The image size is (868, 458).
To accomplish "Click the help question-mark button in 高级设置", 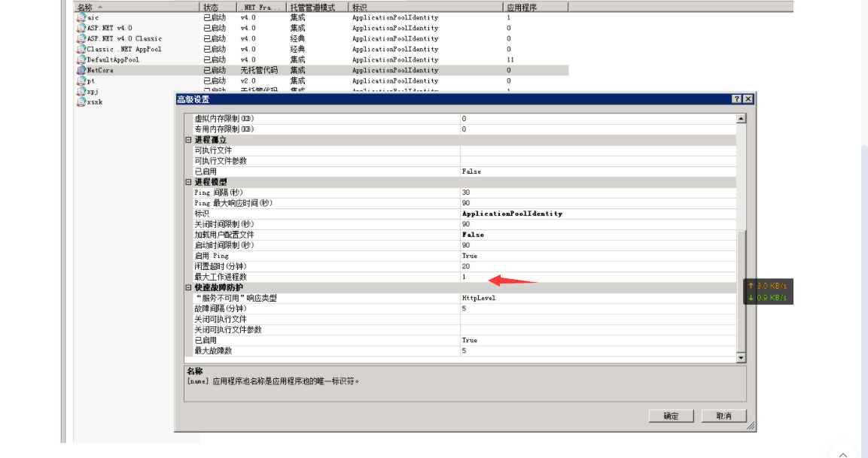I will (736, 99).
